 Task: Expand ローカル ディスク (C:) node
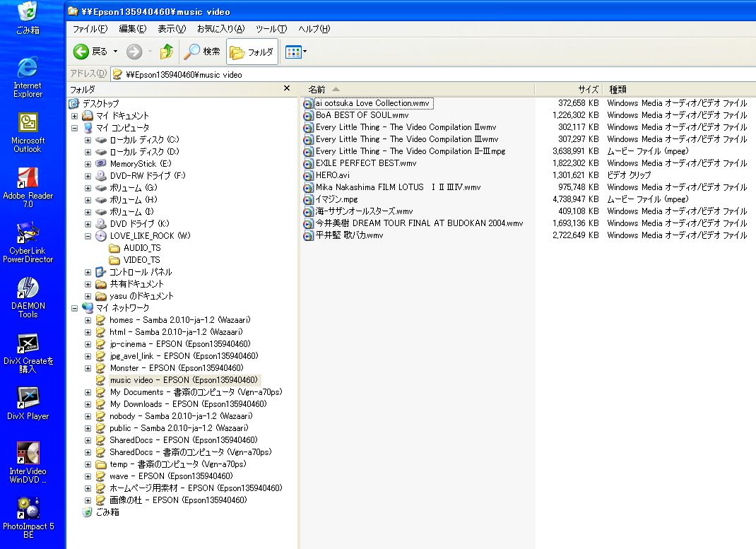click(88, 140)
